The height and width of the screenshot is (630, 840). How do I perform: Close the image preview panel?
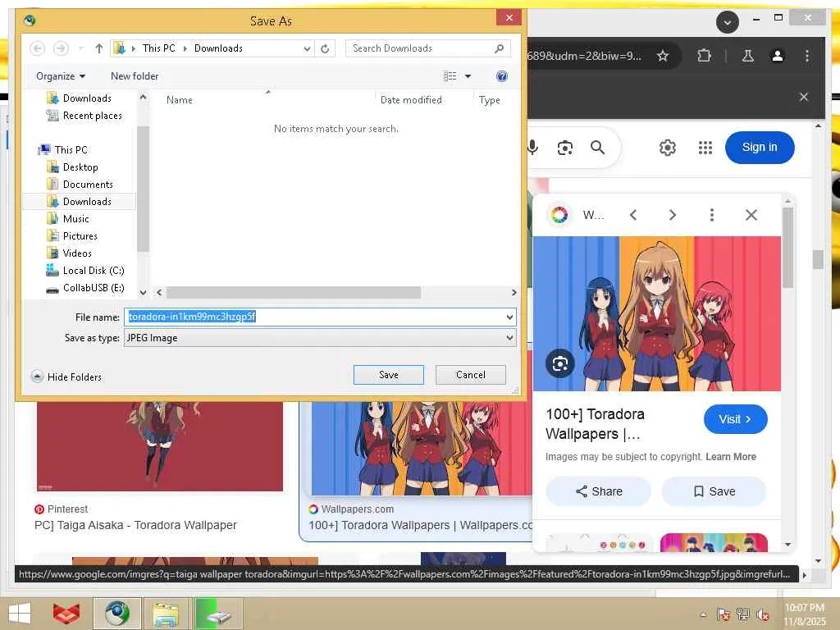[x=751, y=215]
